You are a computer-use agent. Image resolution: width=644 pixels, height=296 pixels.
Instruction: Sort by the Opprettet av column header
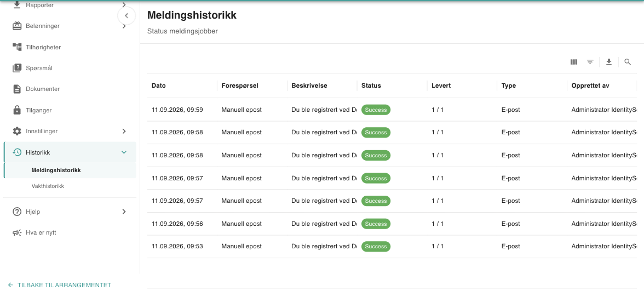tap(590, 86)
